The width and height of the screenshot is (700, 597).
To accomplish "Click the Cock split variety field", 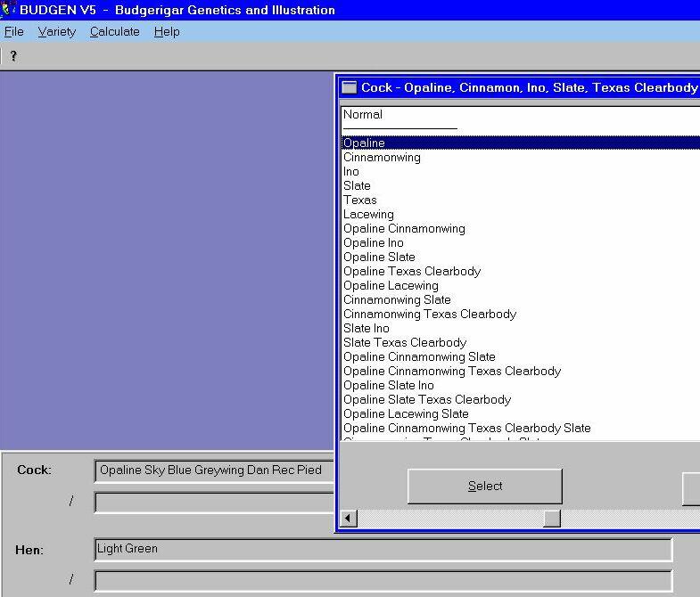I will tap(215, 503).
